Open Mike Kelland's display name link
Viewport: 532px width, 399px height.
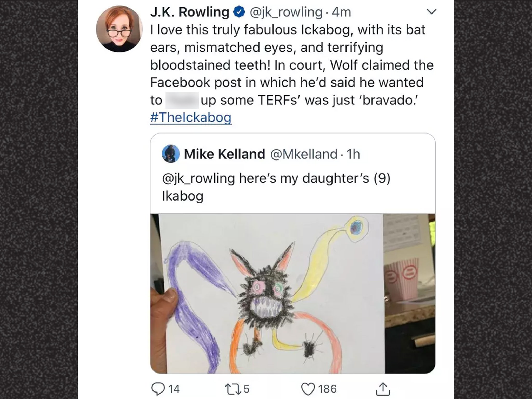(224, 154)
